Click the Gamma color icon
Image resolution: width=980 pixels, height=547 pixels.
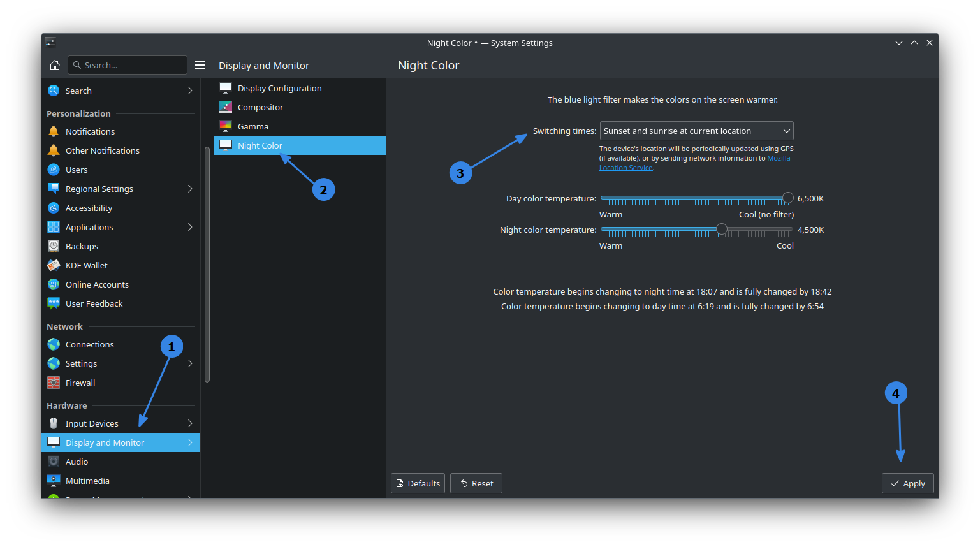click(226, 126)
